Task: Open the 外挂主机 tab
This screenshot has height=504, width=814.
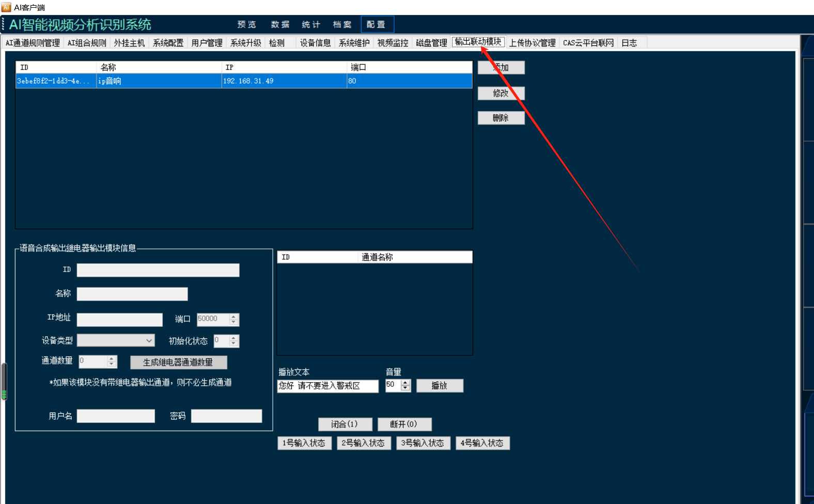Action: (x=129, y=43)
